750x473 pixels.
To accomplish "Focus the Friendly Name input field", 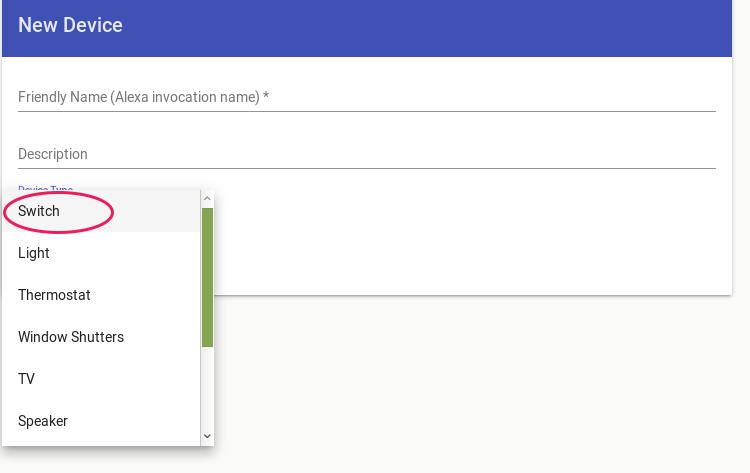I will pos(366,97).
